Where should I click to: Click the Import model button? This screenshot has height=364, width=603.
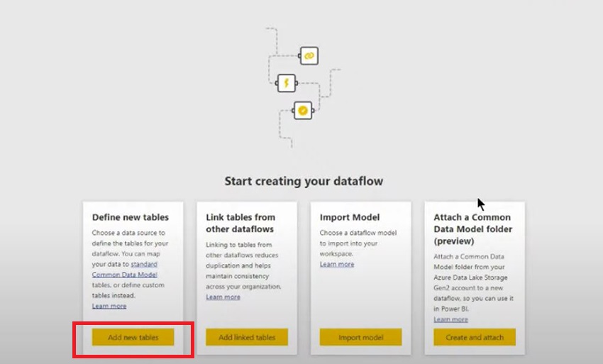360,337
